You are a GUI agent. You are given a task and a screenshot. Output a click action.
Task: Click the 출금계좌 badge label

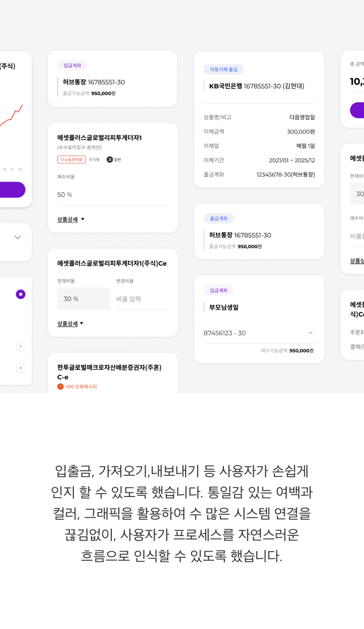(x=218, y=218)
